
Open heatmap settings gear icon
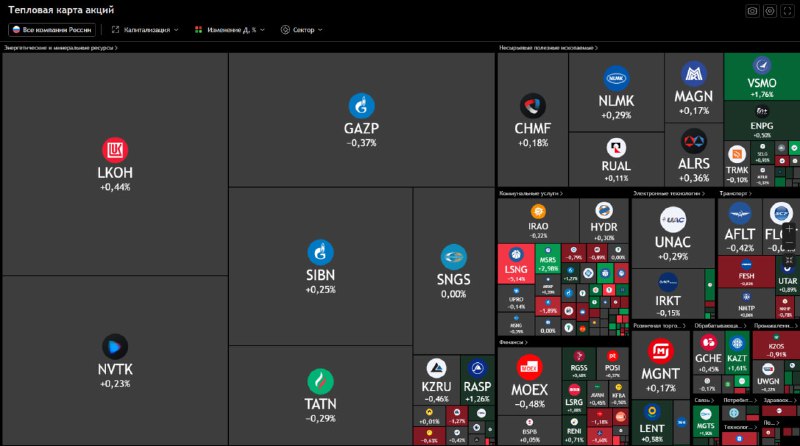[770, 11]
